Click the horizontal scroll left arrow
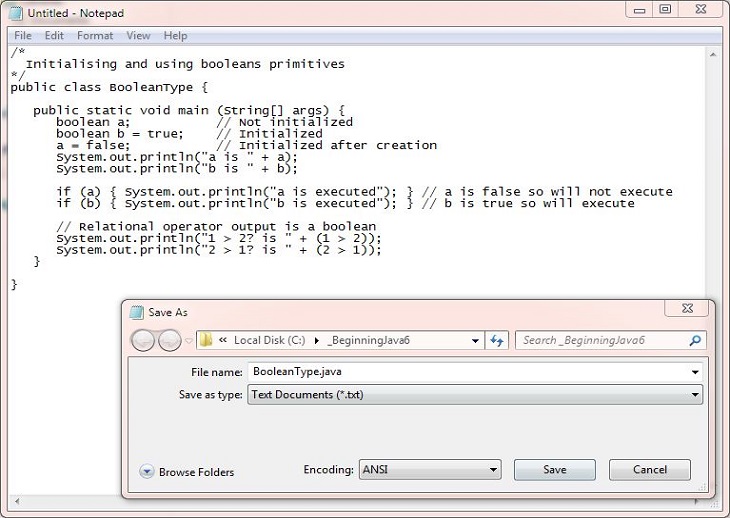This screenshot has height=518, width=730. click(17, 502)
